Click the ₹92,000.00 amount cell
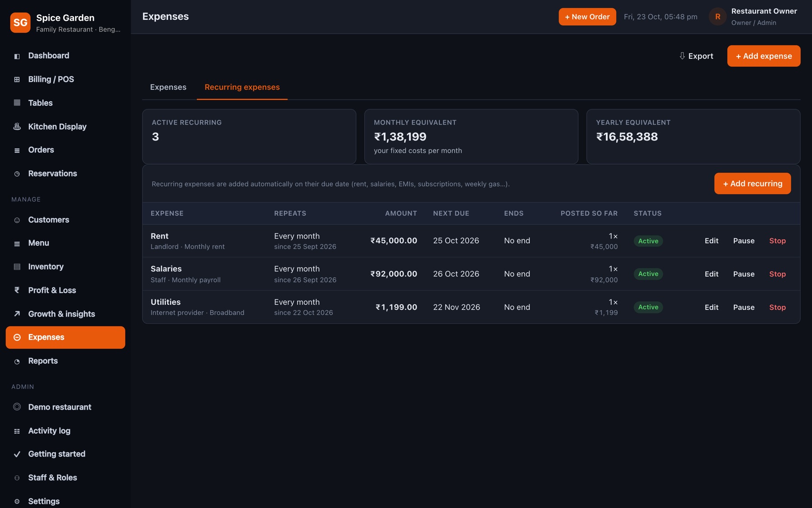 point(393,274)
